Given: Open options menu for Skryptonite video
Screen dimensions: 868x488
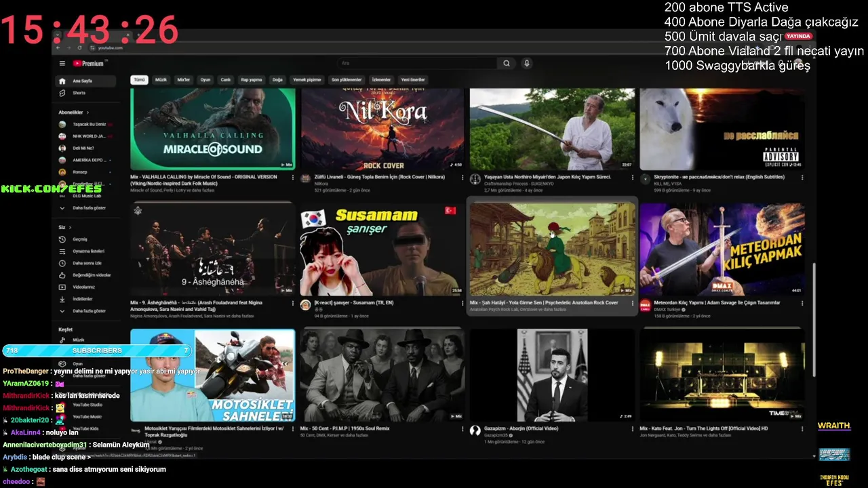Looking at the screenshot, I should (802, 178).
